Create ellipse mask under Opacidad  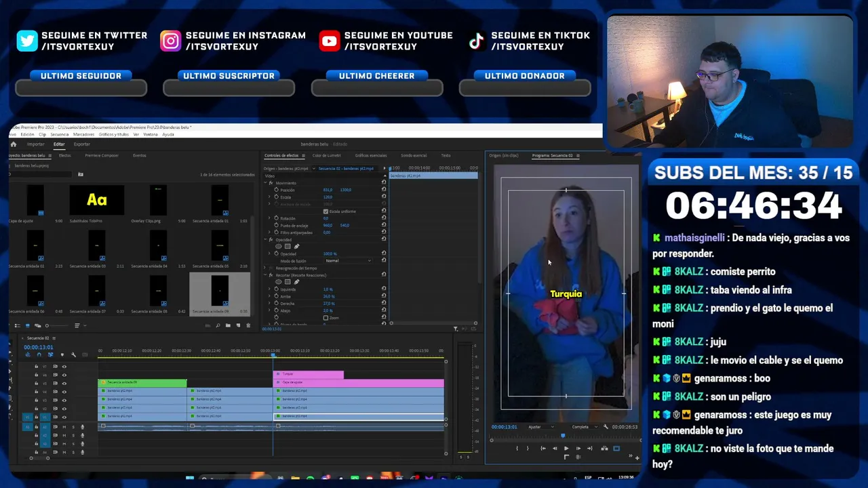coord(279,247)
